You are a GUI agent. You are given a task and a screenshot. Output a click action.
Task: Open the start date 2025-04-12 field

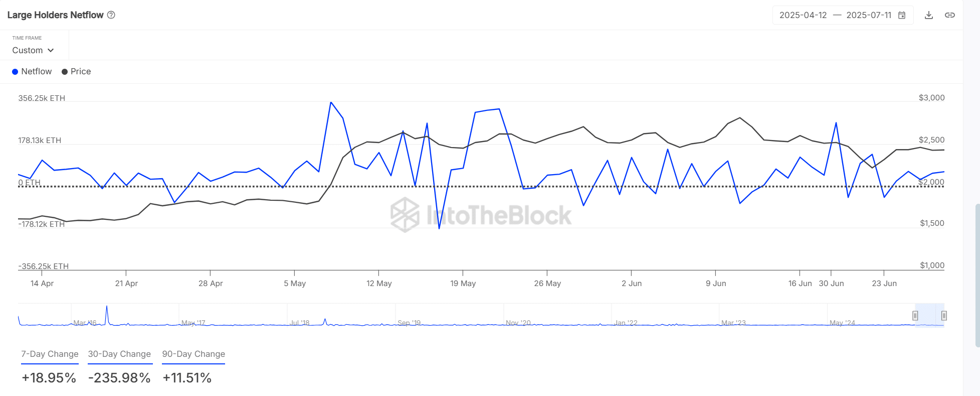pyautogui.click(x=803, y=15)
